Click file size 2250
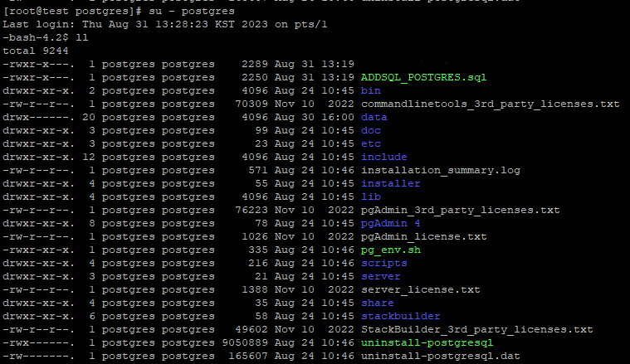Screen dimensions: 630x364 [255, 77]
